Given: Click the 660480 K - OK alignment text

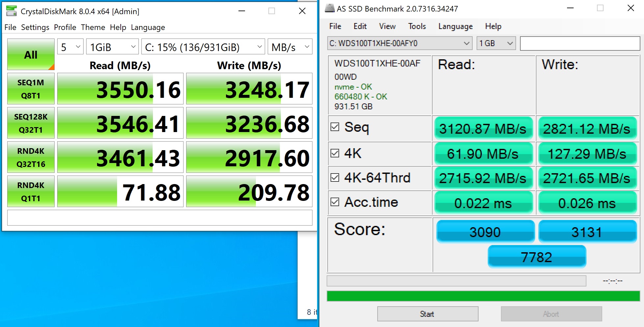Looking at the screenshot, I should [x=360, y=96].
